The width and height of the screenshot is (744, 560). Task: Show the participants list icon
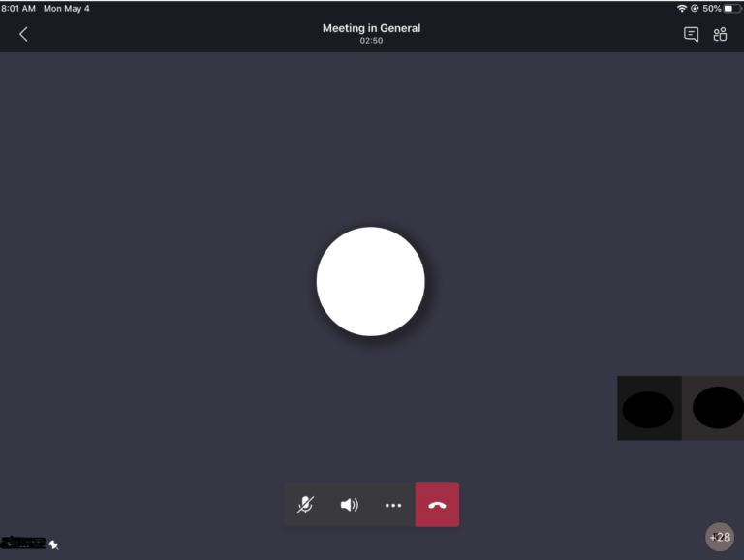coord(720,34)
